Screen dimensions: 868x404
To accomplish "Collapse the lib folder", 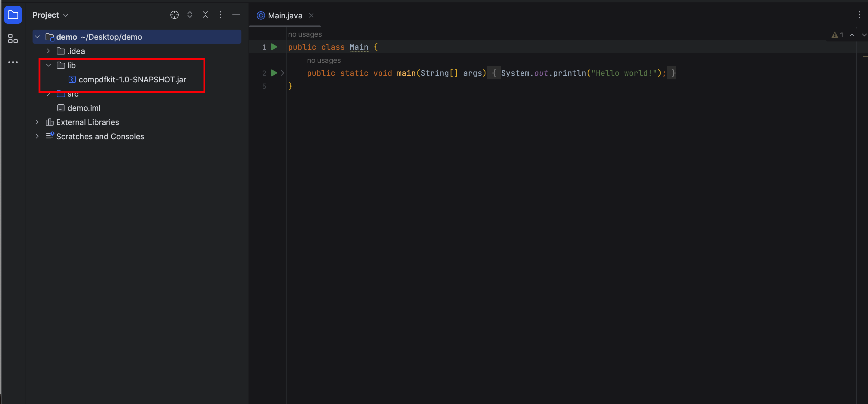I will 49,65.
